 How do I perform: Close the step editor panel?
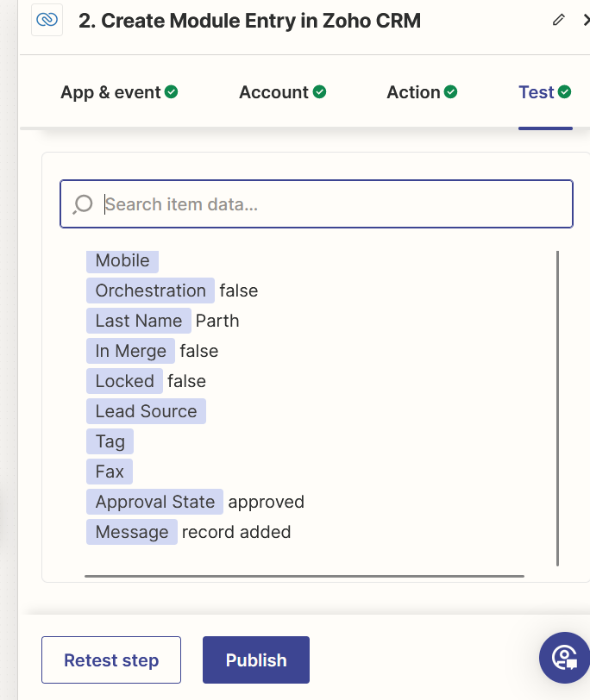tap(585, 20)
